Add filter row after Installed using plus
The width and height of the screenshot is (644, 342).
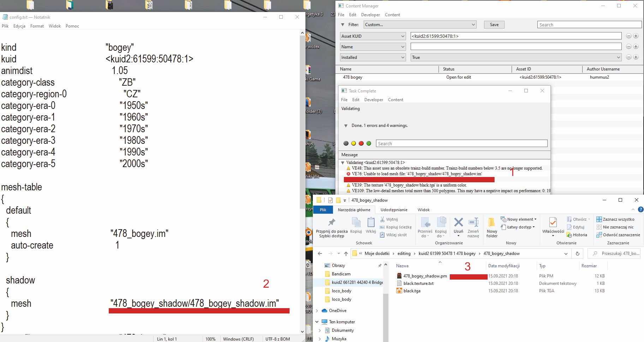point(636,57)
